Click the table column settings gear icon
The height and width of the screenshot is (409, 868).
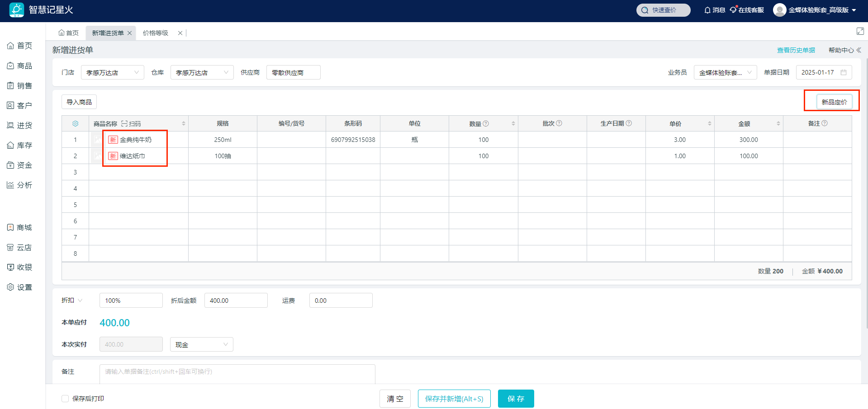tap(75, 123)
